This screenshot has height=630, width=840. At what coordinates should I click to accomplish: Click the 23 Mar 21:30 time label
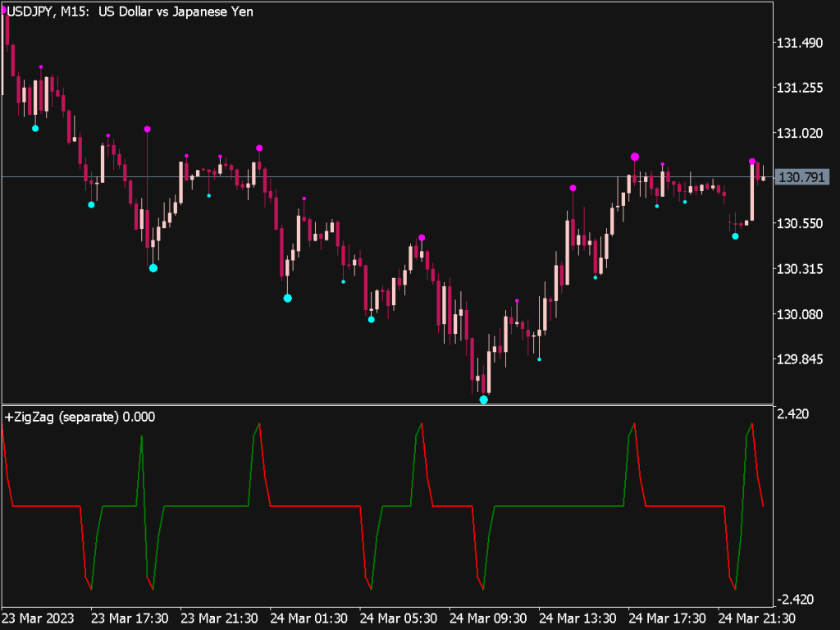219,619
